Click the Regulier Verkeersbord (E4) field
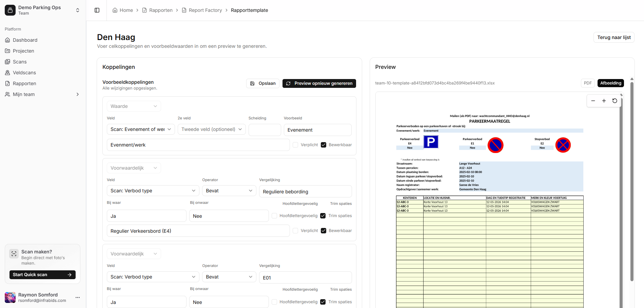Viewport: 644px width, 308px height. [198, 231]
